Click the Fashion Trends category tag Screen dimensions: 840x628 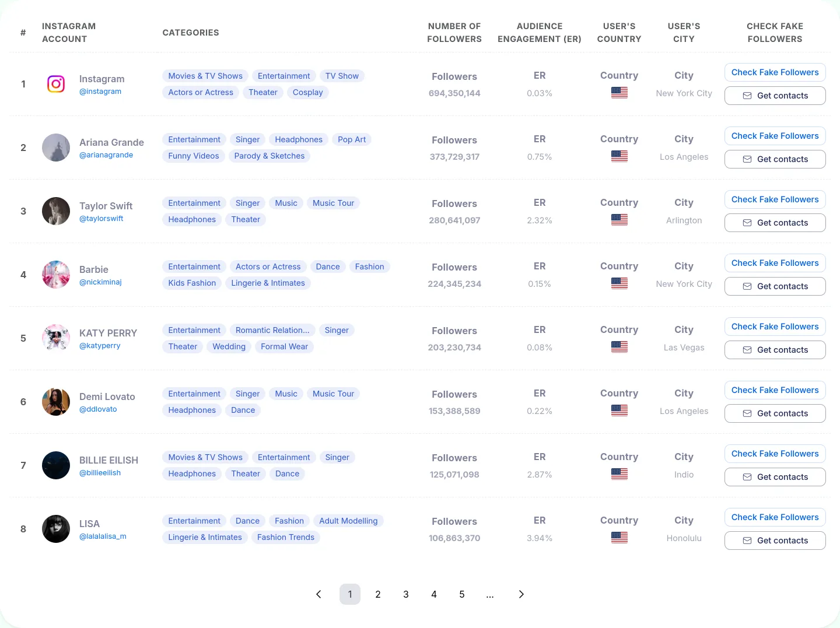(x=286, y=537)
